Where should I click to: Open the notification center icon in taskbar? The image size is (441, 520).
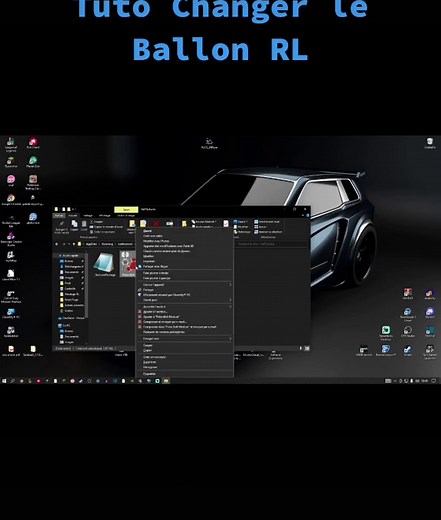[434, 381]
